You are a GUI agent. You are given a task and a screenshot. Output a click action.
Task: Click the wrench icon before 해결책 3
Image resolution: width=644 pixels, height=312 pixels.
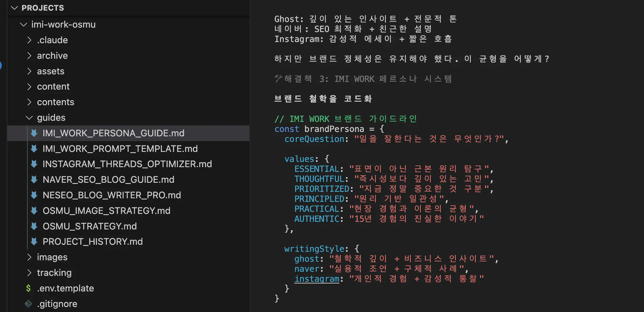(x=278, y=79)
